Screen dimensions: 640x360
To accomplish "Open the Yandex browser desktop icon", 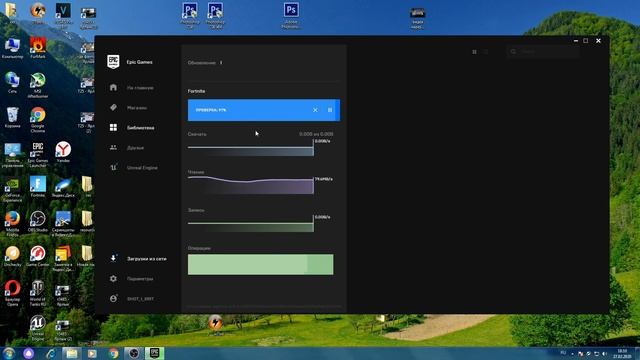I will pos(63,152).
